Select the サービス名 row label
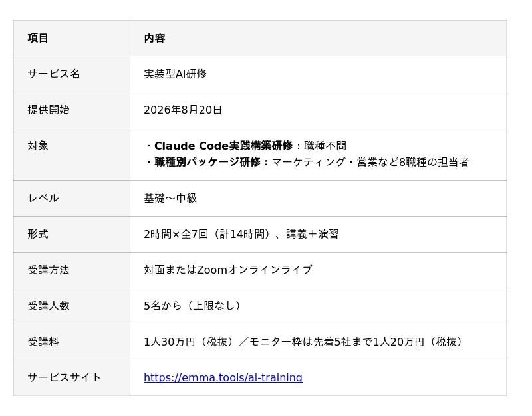This screenshot has height=416, width=532. (54, 74)
